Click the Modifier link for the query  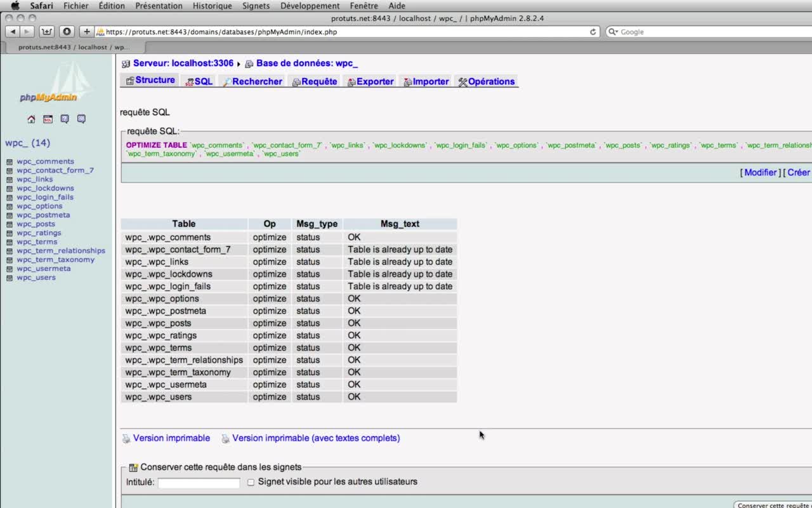[x=760, y=173]
